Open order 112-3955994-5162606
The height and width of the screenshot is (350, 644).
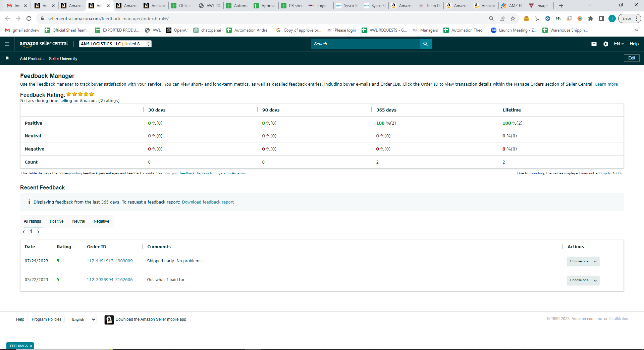coord(110,280)
